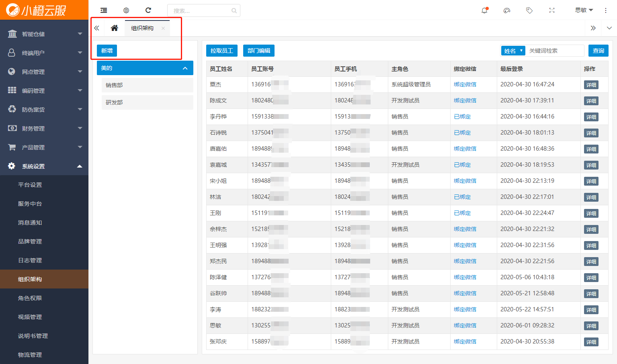Select the 销售部 department
This screenshot has height=364, width=617.
(x=148, y=85)
